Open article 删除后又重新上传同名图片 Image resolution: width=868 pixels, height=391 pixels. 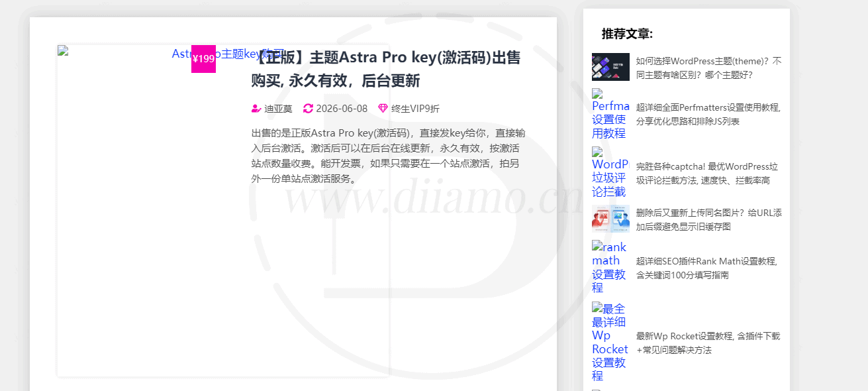pyautogui.click(x=708, y=219)
